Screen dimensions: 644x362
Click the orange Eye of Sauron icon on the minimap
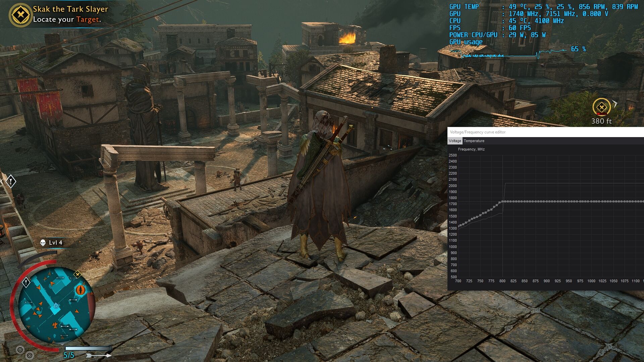(80, 290)
